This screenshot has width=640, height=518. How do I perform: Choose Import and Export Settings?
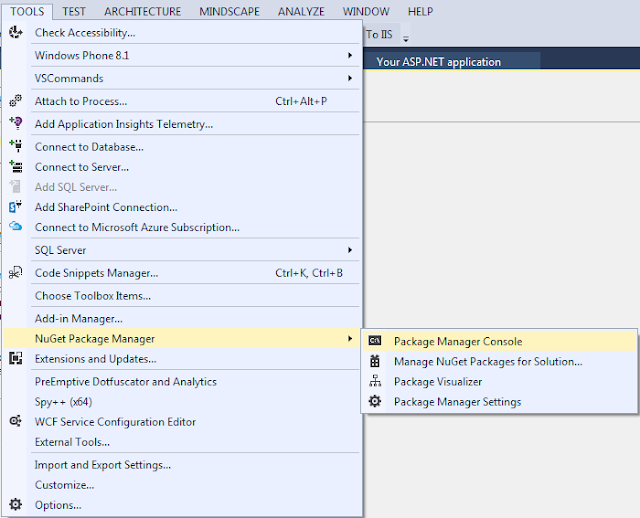point(182,465)
